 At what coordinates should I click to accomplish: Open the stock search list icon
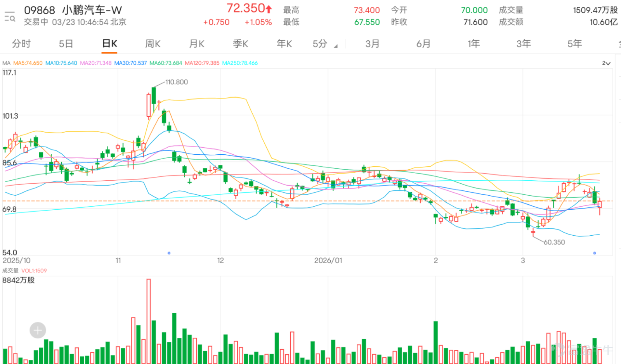pos(10,16)
